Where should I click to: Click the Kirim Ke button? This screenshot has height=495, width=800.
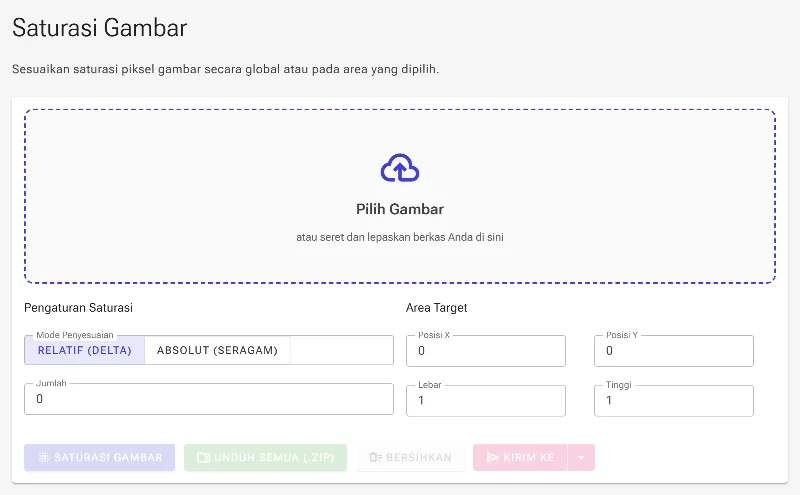click(520, 457)
